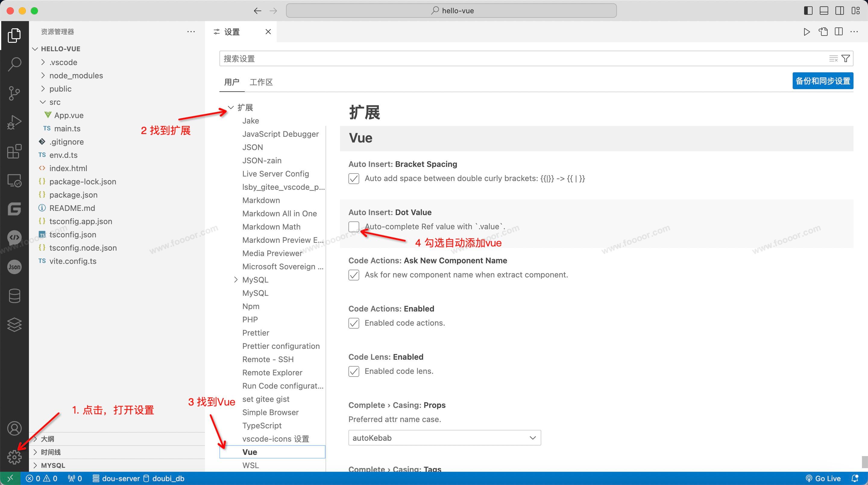868x485 pixels.
Task: Open the Search view in activity bar
Action: click(14, 64)
